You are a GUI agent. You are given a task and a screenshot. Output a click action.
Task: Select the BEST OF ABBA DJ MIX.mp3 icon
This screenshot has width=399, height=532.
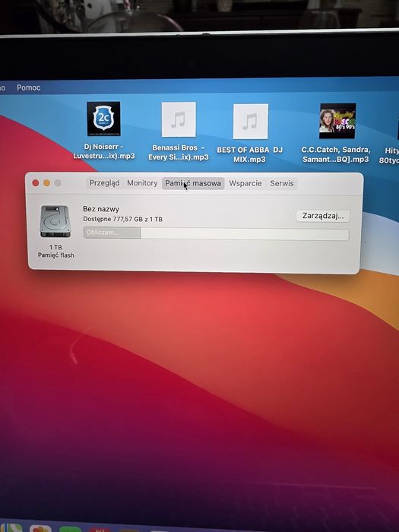pos(250,121)
